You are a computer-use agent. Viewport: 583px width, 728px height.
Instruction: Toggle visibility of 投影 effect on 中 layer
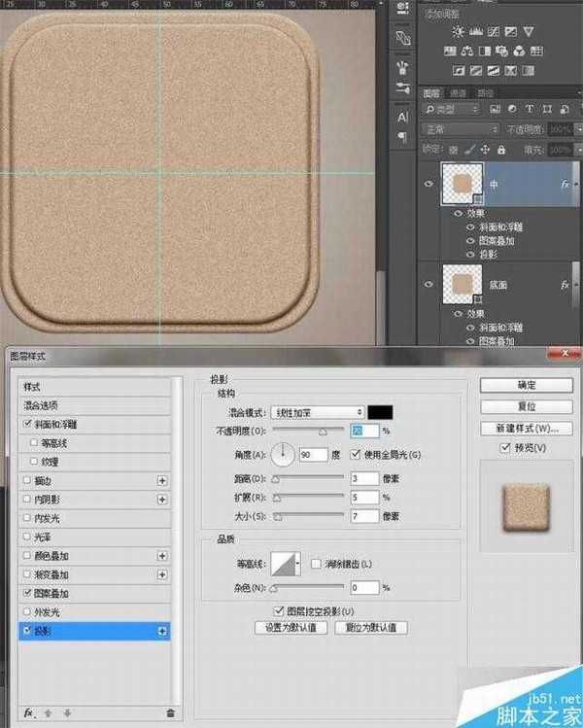click(x=470, y=255)
